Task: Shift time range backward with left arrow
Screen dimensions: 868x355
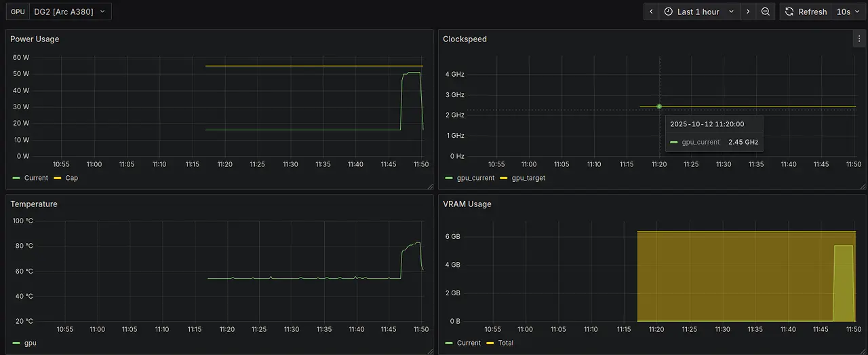Action: click(x=651, y=12)
